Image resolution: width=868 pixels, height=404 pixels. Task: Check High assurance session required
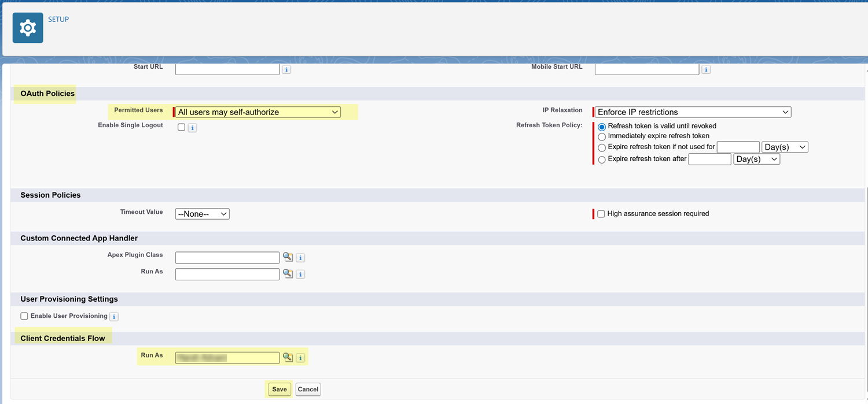pos(601,214)
